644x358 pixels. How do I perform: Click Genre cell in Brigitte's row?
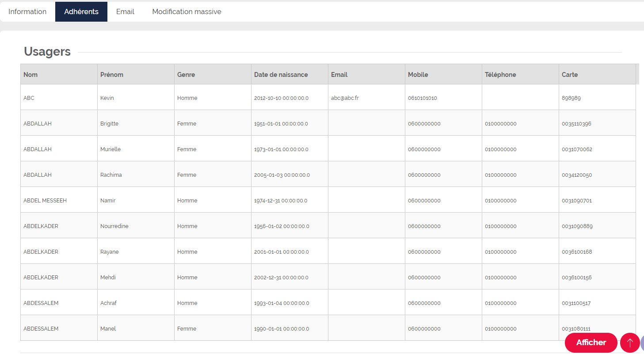tap(213, 123)
